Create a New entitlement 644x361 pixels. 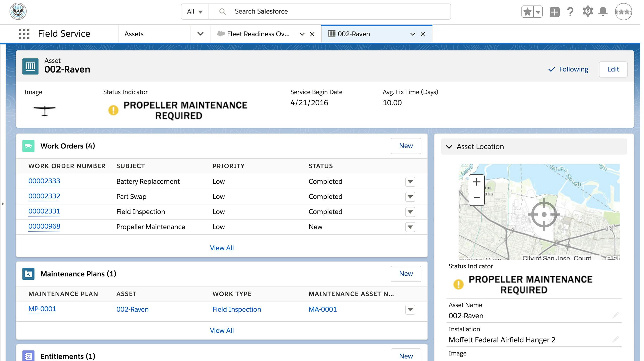[406, 355]
